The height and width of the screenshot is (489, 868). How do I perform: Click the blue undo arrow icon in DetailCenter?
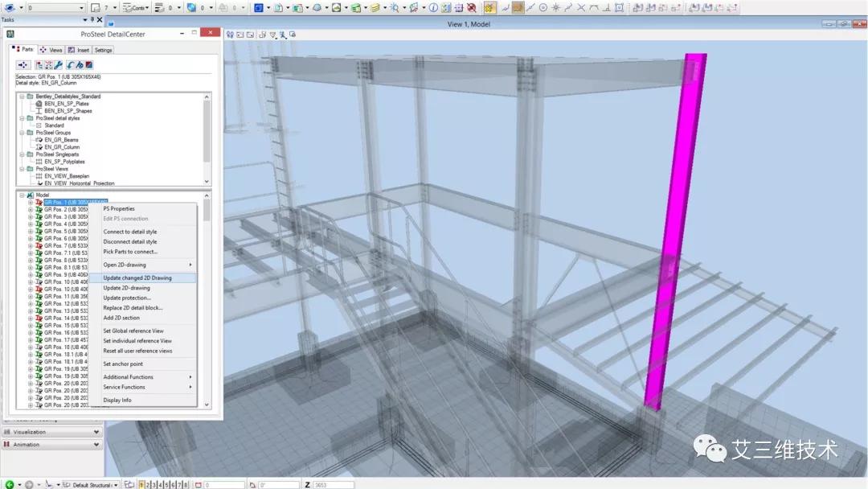(x=70, y=65)
